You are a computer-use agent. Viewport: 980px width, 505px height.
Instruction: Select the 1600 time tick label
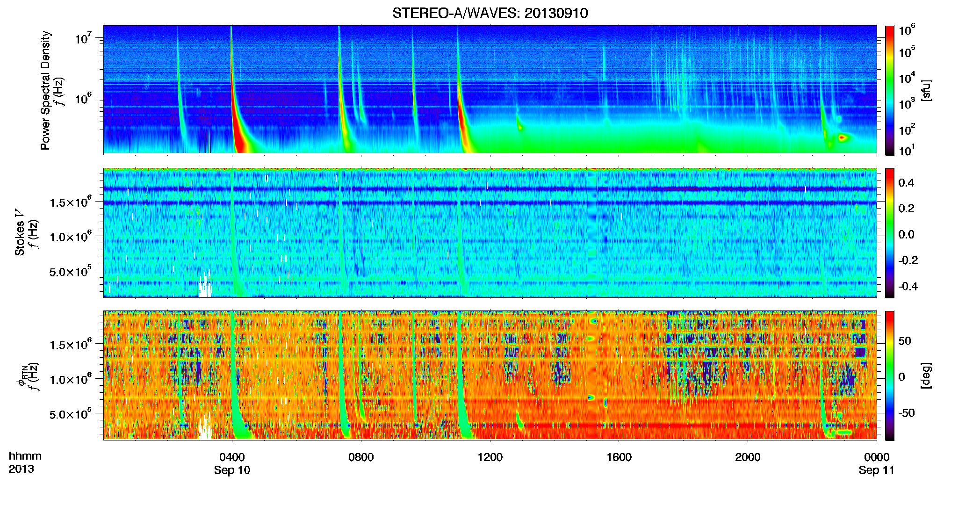click(619, 457)
